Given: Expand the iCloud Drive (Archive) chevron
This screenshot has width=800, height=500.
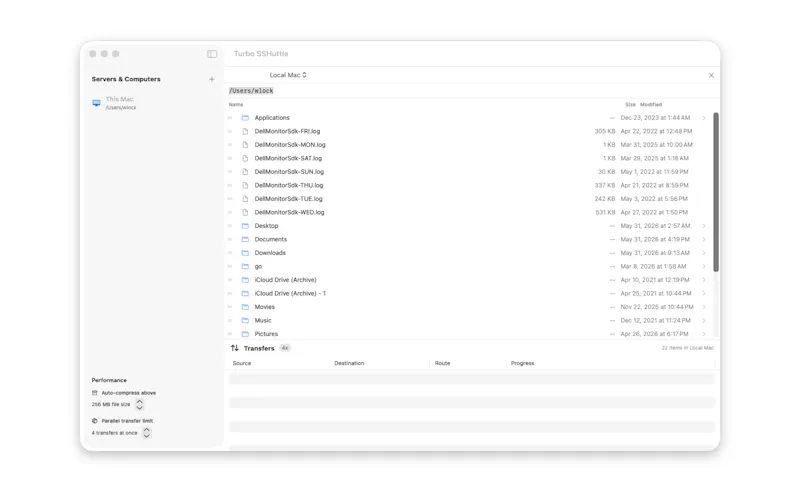Looking at the screenshot, I should (704, 280).
